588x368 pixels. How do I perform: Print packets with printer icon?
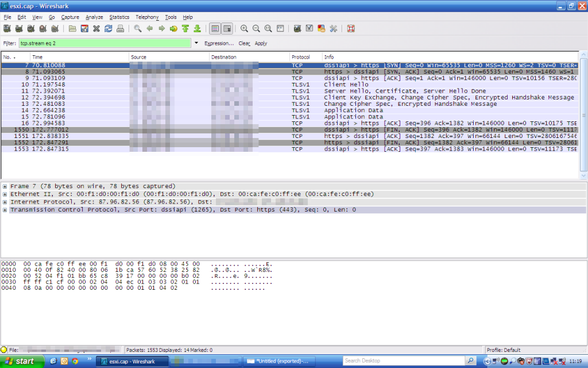(x=121, y=29)
